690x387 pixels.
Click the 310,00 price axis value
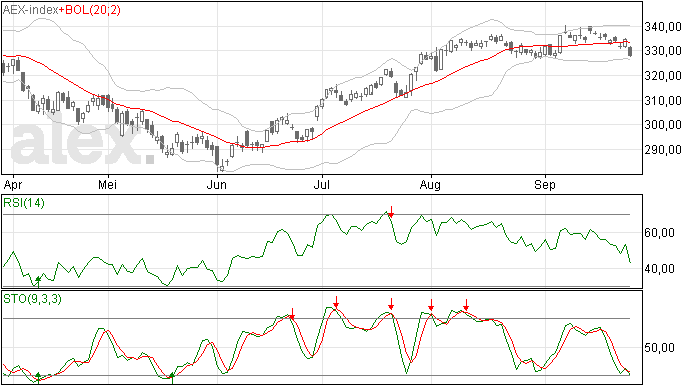pyautogui.click(x=663, y=100)
